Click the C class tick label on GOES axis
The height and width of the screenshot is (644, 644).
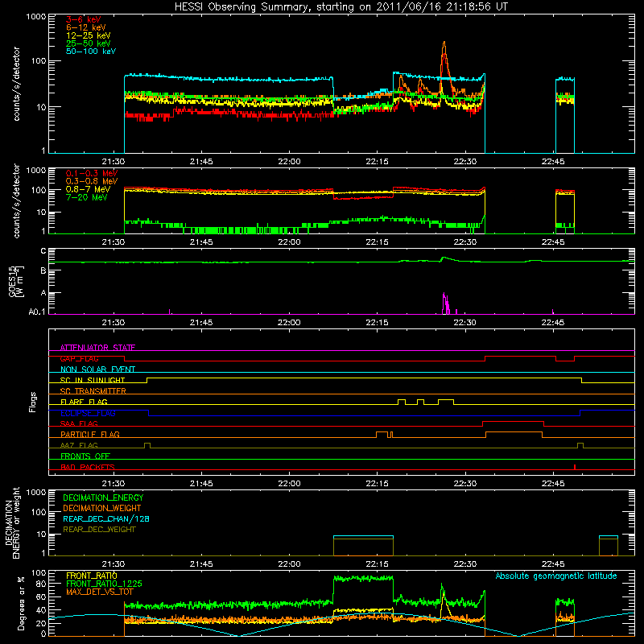[x=43, y=251]
